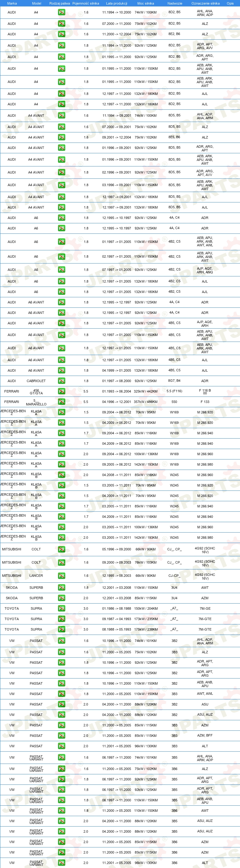The height and width of the screenshot is (868, 240).
Task: Click the Lata produkcji column header
Action: 116,3
